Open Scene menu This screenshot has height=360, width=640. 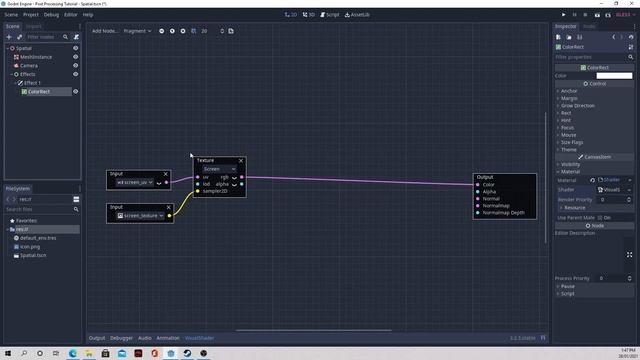pos(11,15)
